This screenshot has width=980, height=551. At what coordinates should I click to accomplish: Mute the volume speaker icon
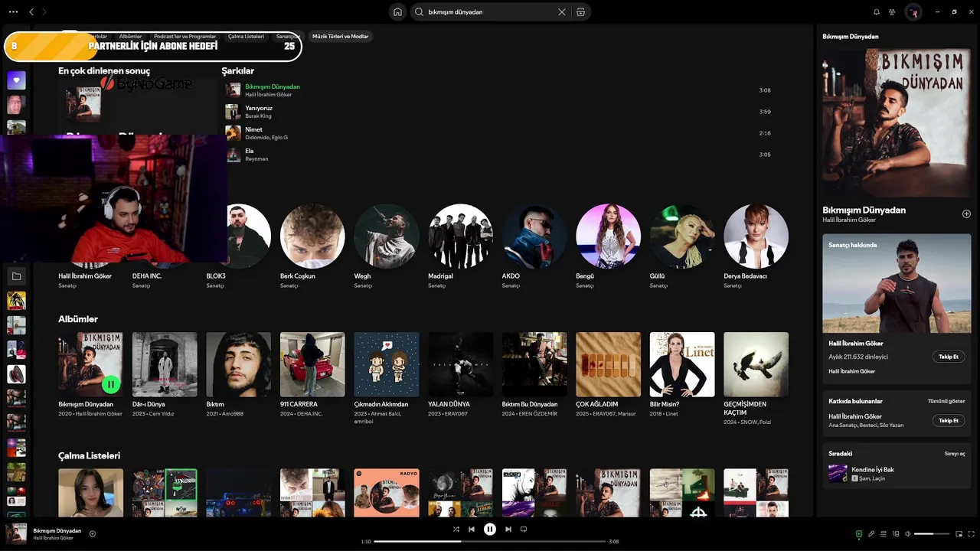point(907,534)
